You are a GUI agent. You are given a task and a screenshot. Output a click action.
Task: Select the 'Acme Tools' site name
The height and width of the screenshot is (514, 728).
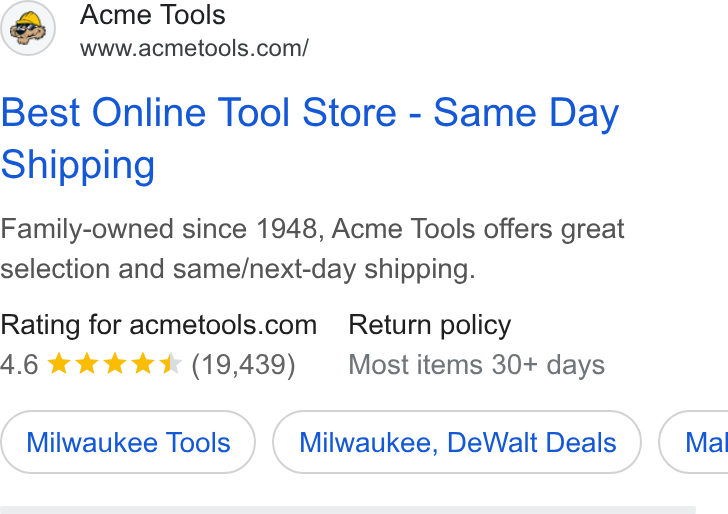pyautogui.click(x=153, y=15)
